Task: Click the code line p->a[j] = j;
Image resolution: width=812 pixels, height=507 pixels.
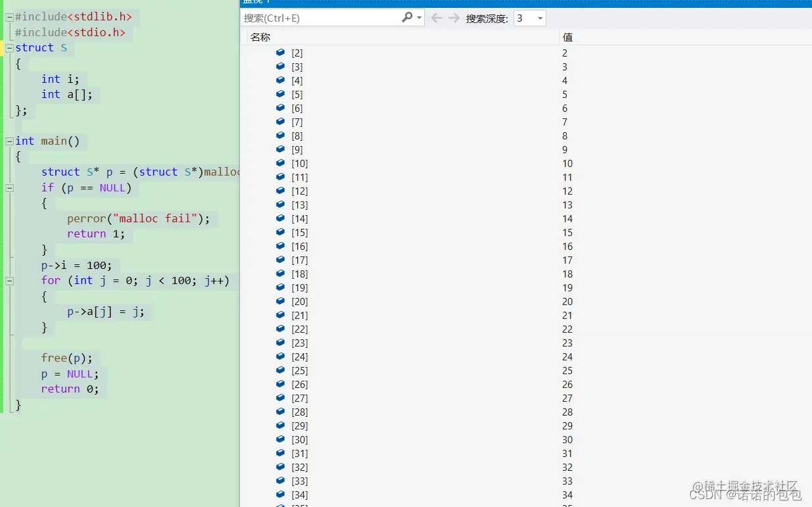Action: click(106, 312)
